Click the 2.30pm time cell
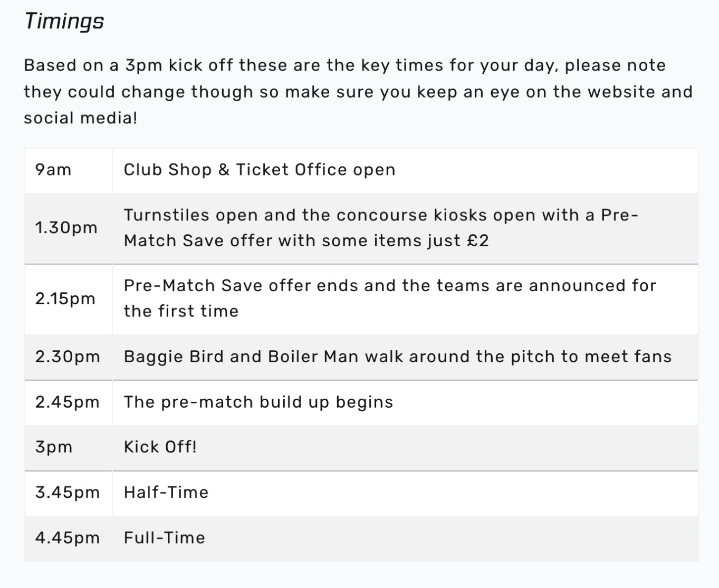 coord(68,356)
